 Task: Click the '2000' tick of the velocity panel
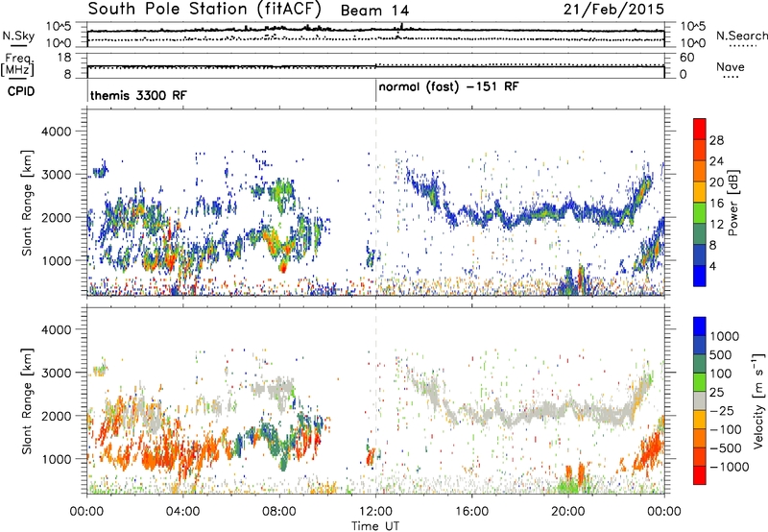(59, 416)
